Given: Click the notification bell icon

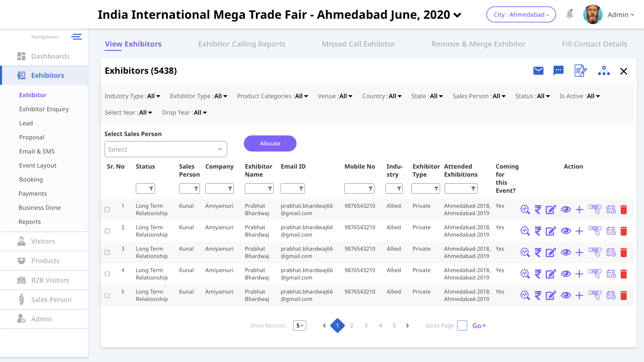Looking at the screenshot, I should [x=570, y=14].
